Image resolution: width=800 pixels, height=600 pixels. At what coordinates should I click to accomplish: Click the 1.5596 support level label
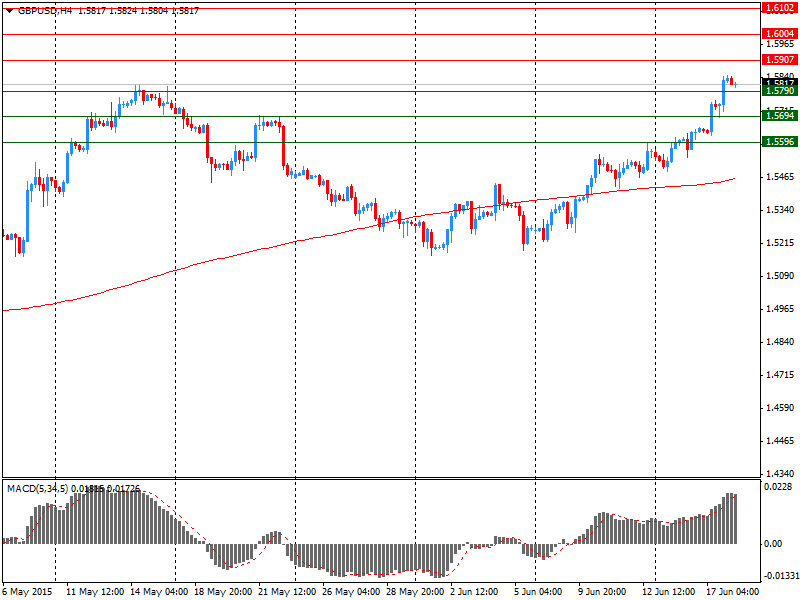[780, 142]
